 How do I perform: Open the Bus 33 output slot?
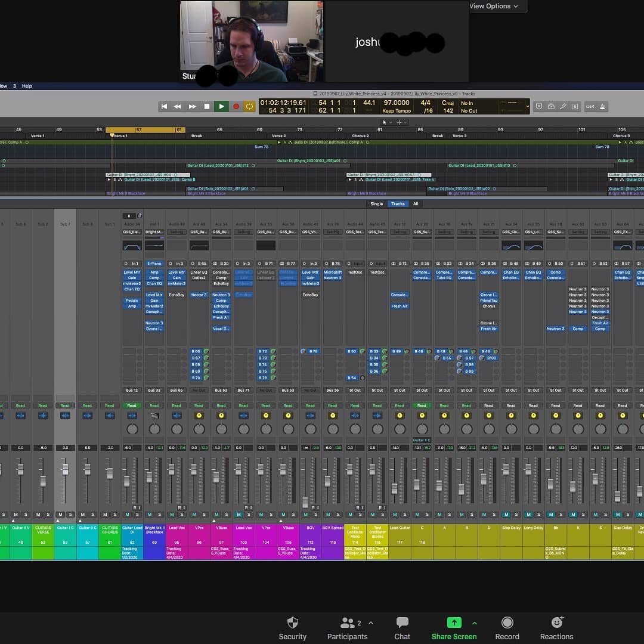click(154, 390)
